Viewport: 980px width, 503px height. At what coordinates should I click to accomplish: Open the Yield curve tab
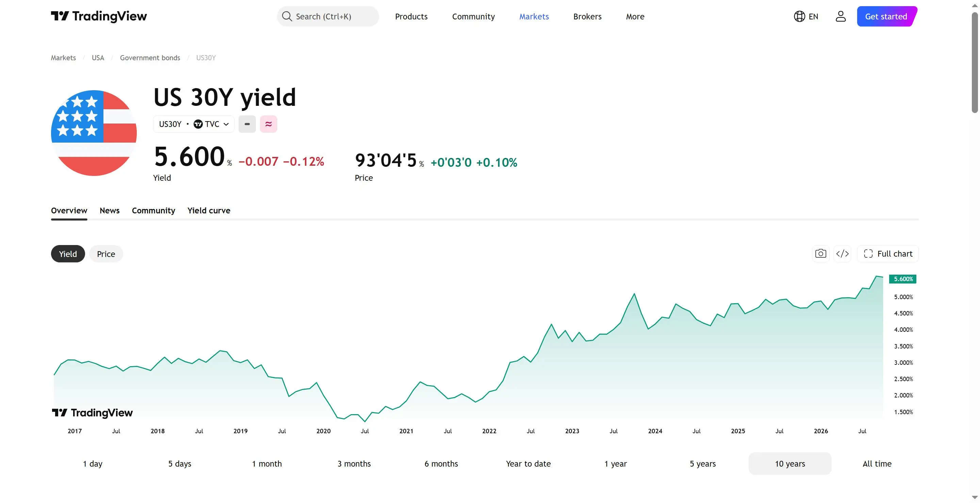click(x=209, y=210)
